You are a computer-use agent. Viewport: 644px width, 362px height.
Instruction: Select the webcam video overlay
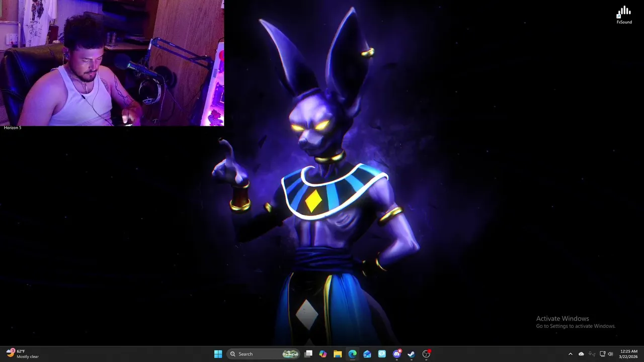[x=112, y=63]
